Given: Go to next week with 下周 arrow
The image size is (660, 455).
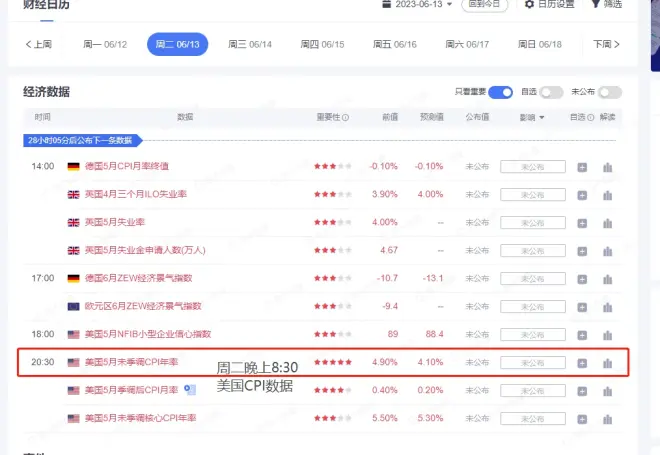Looking at the screenshot, I should [606, 45].
